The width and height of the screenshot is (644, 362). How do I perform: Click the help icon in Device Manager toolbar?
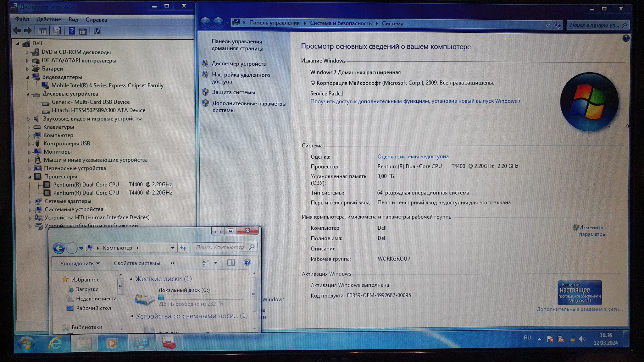coord(72,31)
